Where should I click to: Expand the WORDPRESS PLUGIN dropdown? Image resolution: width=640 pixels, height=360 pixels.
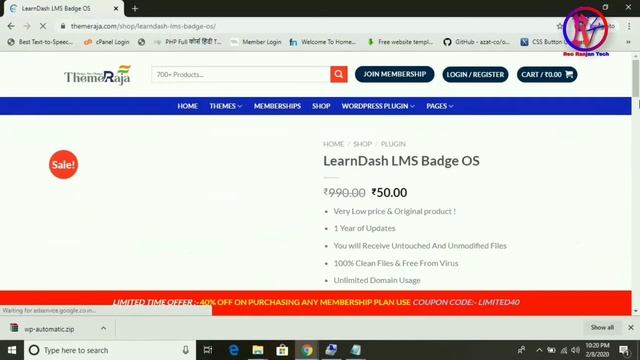378,106
